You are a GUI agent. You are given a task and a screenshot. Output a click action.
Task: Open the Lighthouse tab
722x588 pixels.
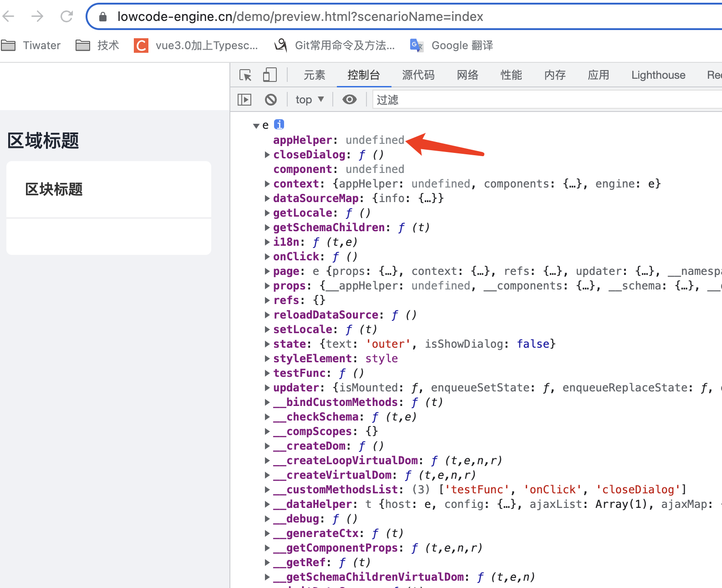658,75
